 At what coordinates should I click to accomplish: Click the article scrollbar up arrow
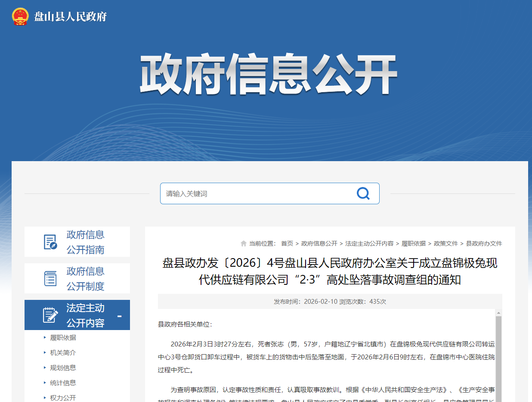[498, 313]
